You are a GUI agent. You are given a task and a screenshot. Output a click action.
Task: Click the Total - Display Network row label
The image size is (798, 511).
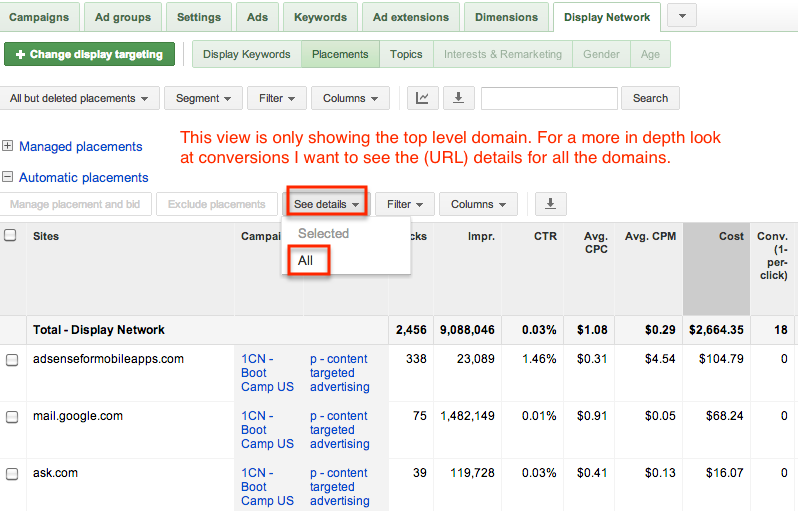(99, 330)
